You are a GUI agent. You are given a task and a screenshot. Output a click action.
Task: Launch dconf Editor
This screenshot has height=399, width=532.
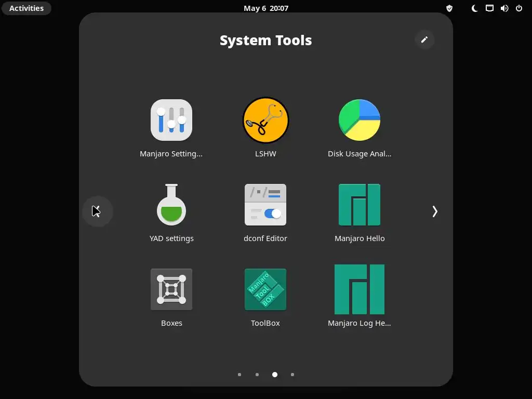click(x=265, y=205)
